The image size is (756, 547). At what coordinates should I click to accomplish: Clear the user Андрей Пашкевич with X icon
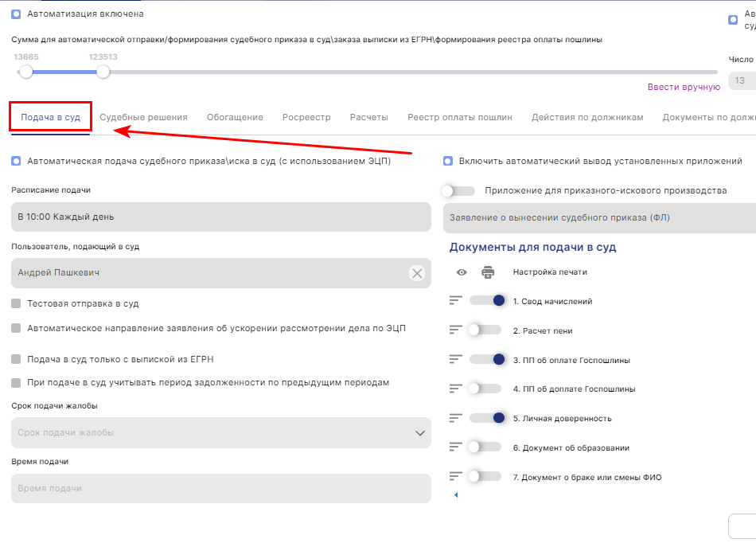pyautogui.click(x=417, y=273)
